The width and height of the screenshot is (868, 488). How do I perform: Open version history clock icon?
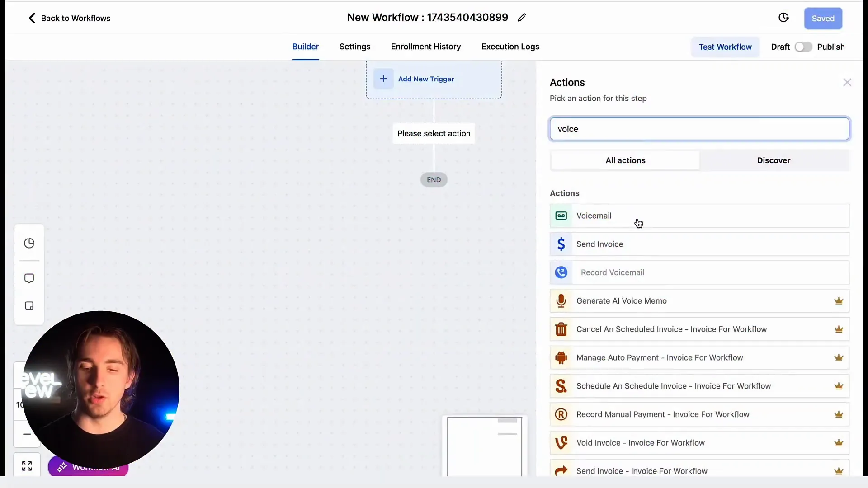click(783, 18)
